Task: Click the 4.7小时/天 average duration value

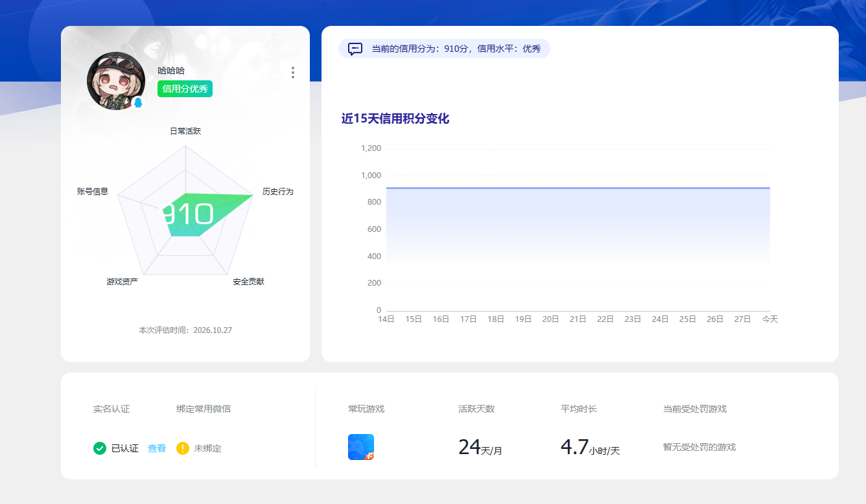Action: (590, 448)
